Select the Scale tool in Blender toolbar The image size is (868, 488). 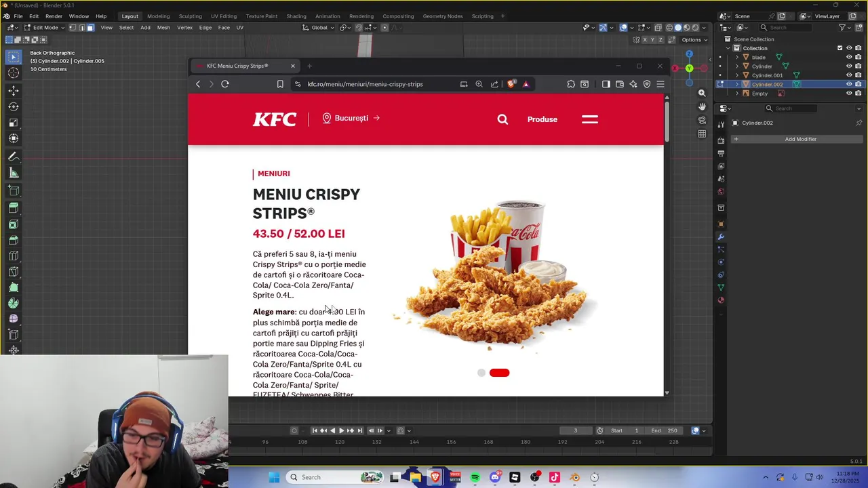click(x=14, y=123)
